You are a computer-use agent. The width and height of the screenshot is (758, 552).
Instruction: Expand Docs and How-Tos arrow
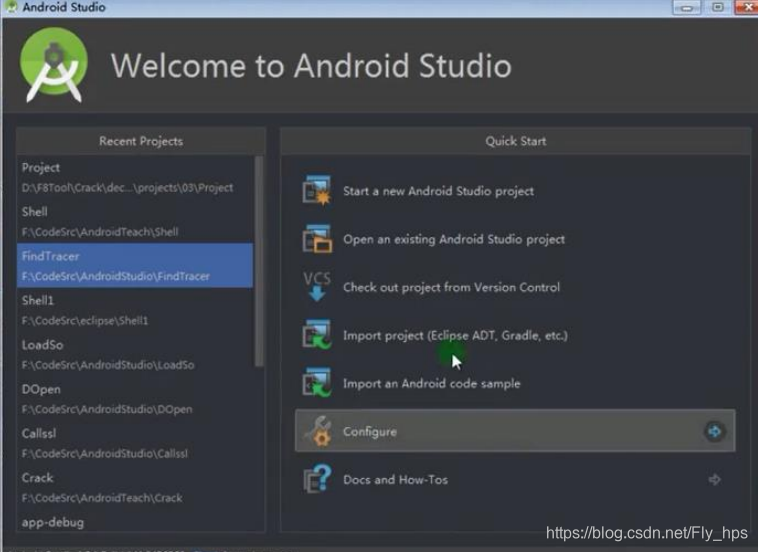tap(714, 479)
